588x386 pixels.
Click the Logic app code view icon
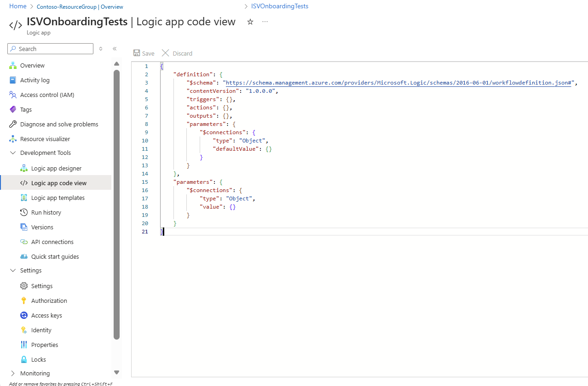[24, 183]
